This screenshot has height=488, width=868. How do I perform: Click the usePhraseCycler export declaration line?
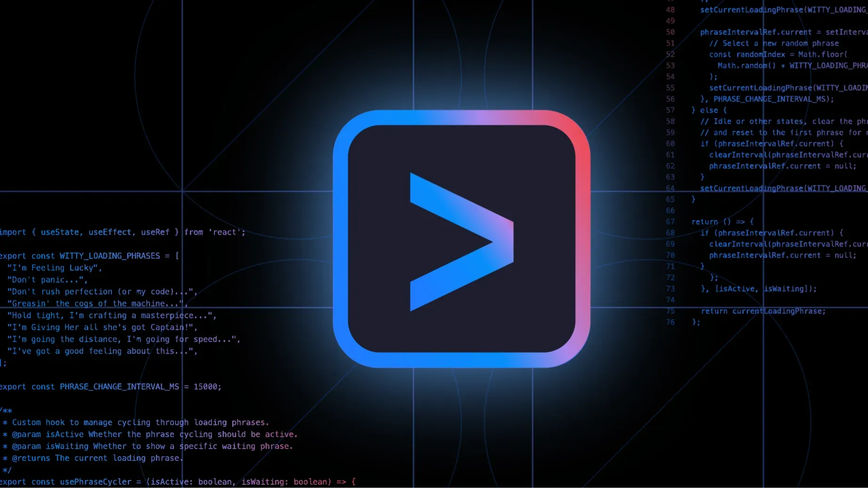pyautogui.click(x=178, y=482)
